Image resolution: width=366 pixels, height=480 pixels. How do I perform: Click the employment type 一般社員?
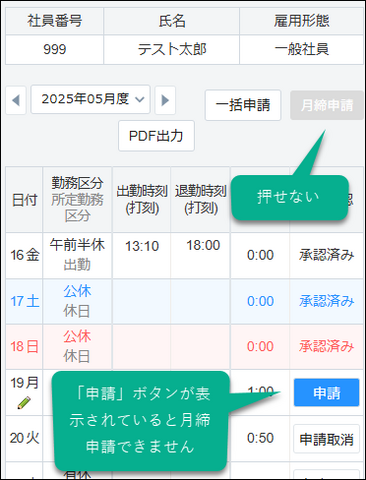click(302, 49)
